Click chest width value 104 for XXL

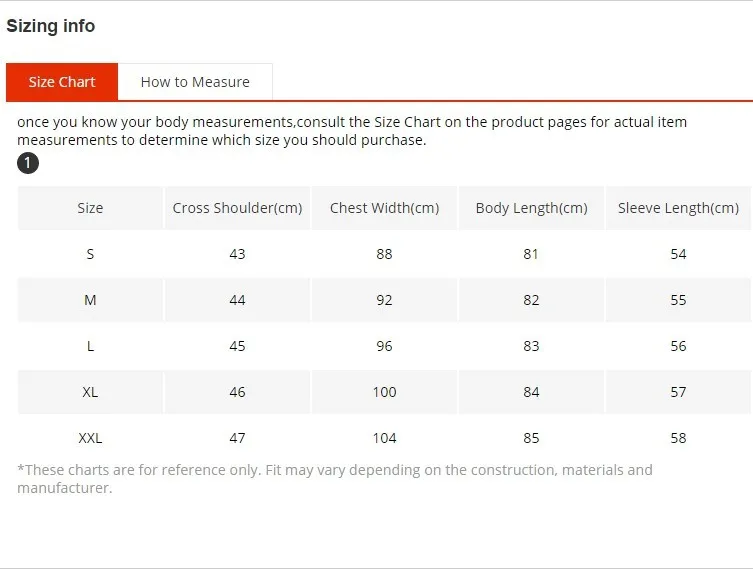(x=385, y=438)
